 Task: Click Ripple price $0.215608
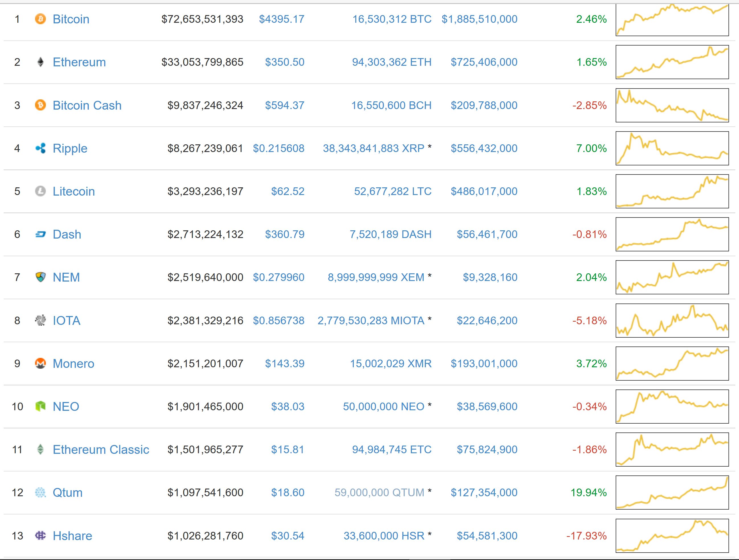(279, 148)
